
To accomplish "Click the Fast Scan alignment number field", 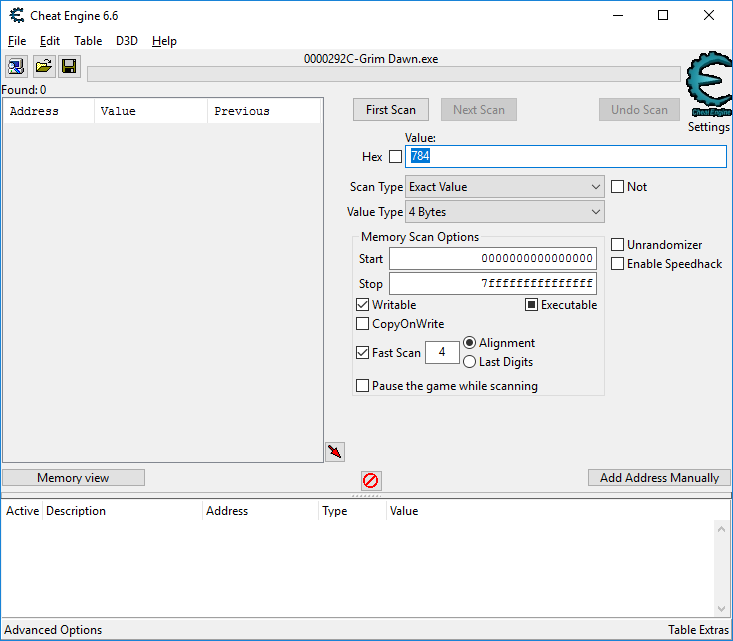I will (x=442, y=353).
